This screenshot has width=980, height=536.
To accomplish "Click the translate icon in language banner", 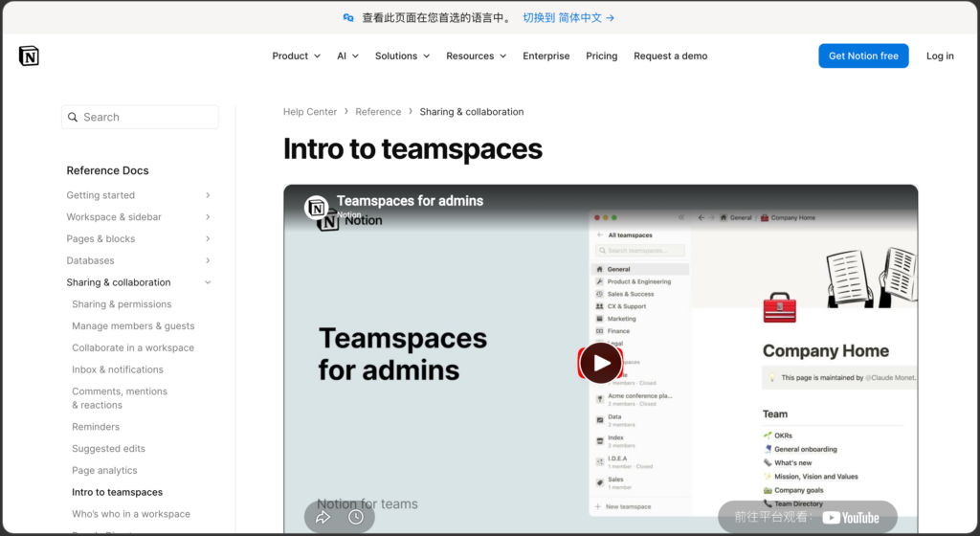I will click(348, 17).
